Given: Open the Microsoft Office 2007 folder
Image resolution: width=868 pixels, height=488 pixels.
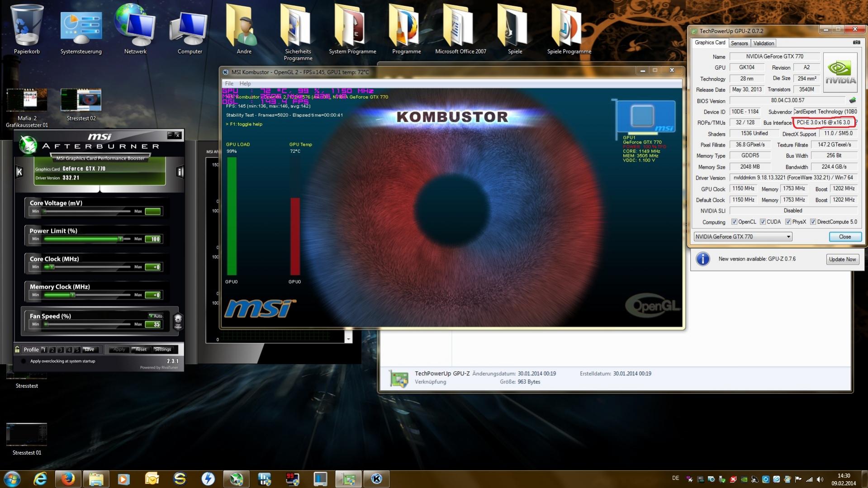Looking at the screenshot, I should tap(460, 29).
